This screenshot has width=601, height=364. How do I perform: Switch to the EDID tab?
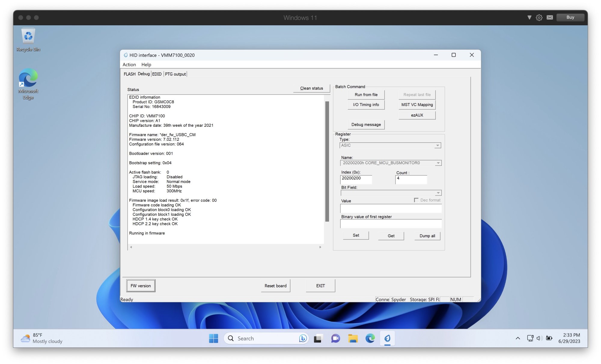(x=157, y=74)
